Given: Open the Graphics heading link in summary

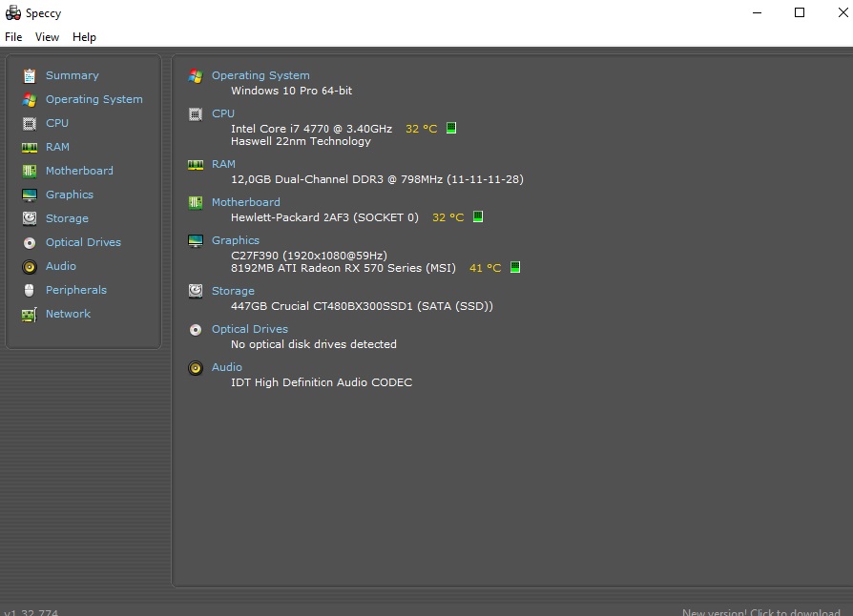Looking at the screenshot, I should (236, 240).
